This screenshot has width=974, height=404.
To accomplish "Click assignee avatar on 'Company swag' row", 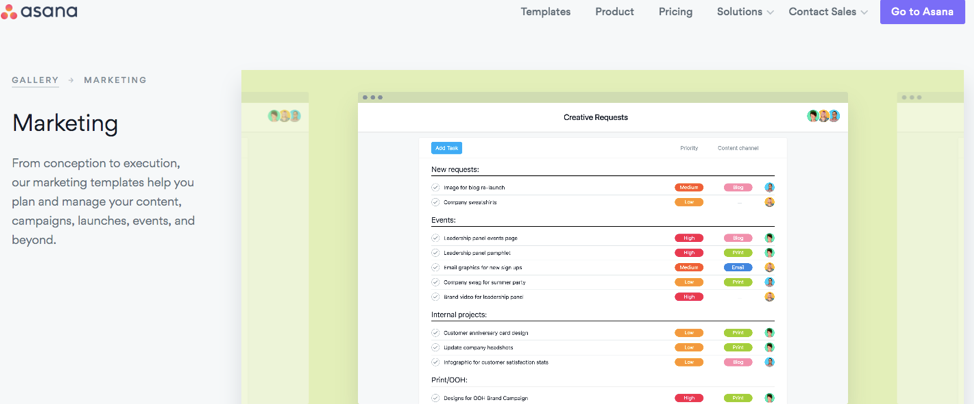I will pyautogui.click(x=770, y=282).
